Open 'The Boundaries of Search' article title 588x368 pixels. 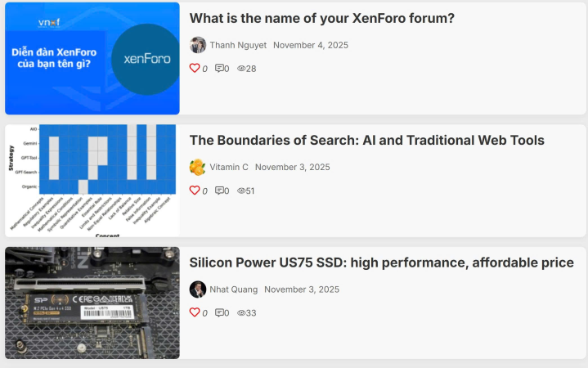(366, 141)
